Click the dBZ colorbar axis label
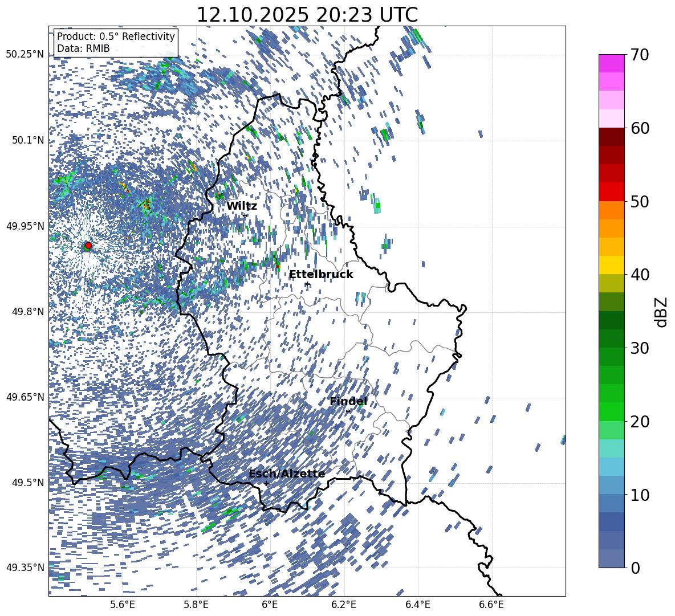675x616 pixels. pyautogui.click(x=662, y=312)
